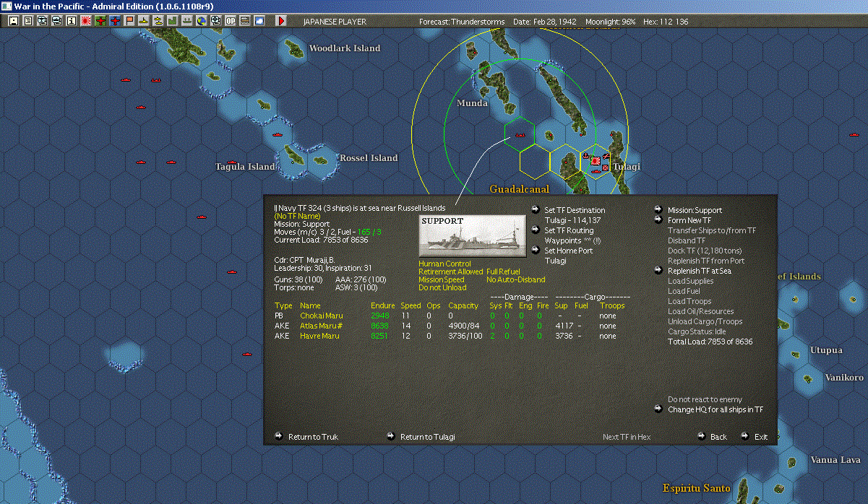This screenshot has width=868, height=504.
Task: Click the Back button
Action: pyautogui.click(x=718, y=437)
